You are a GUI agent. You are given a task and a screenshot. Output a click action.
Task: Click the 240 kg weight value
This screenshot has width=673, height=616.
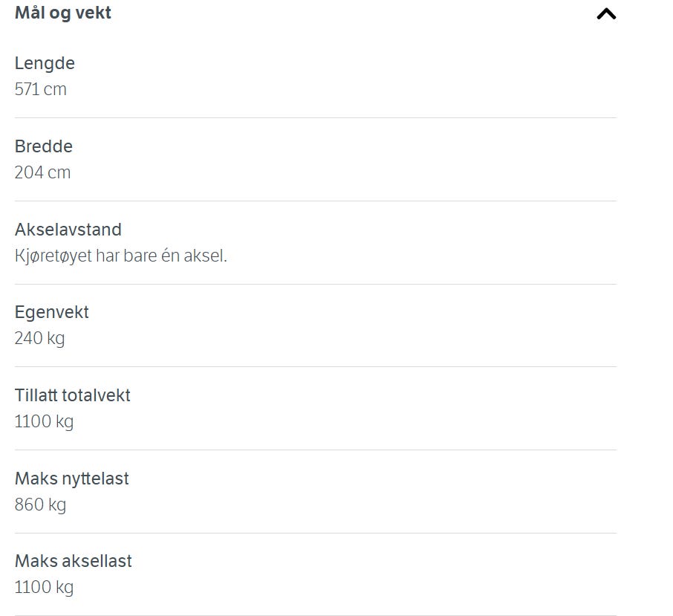click(x=40, y=338)
